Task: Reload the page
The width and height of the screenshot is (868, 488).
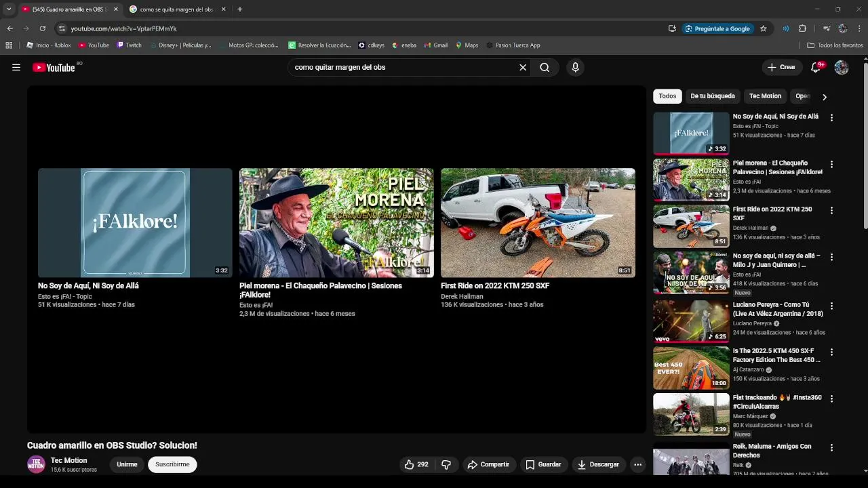Action: tap(42, 28)
